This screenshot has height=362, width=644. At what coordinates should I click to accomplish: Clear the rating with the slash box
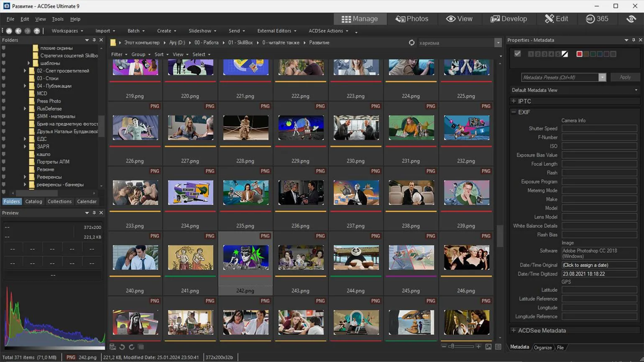pyautogui.click(x=565, y=54)
